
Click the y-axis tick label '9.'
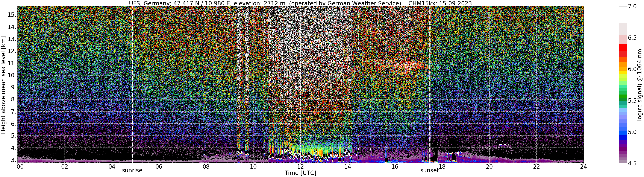(x=14, y=88)
